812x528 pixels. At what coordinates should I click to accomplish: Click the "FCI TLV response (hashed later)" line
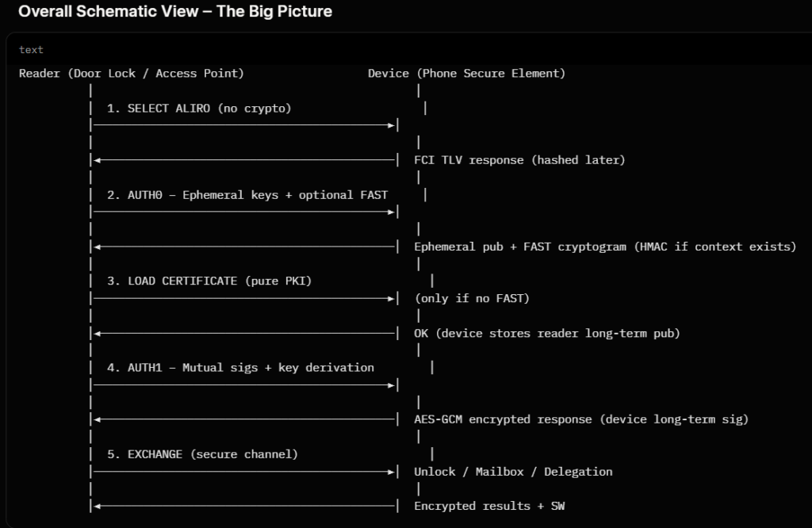(x=519, y=160)
